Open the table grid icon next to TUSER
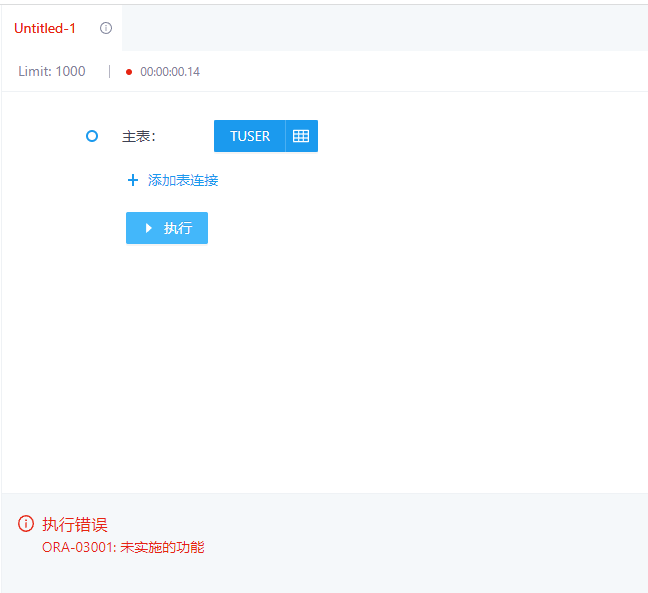This screenshot has height=593, width=648. click(301, 136)
